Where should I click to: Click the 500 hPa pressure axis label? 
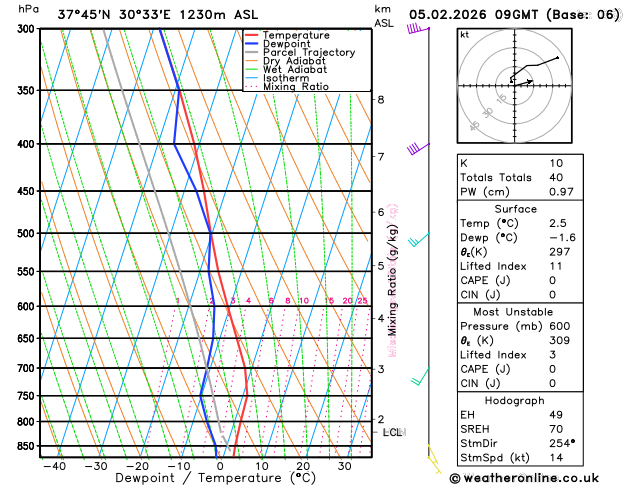pyautogui.click(x=27, y=234)
